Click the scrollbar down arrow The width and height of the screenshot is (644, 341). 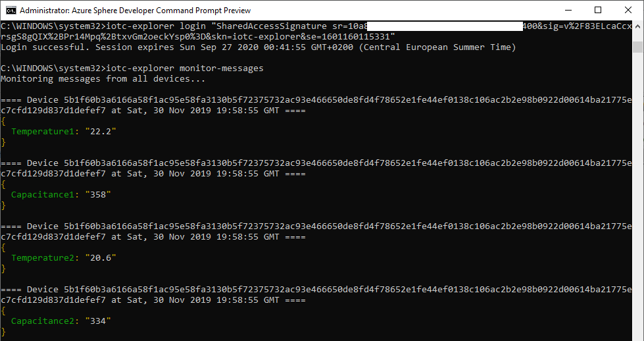(637, 335)
